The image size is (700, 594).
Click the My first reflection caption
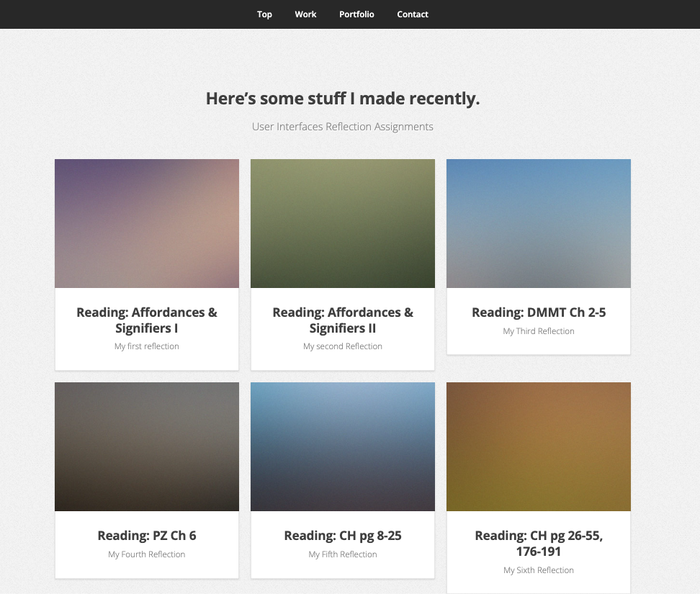point(147,346)
